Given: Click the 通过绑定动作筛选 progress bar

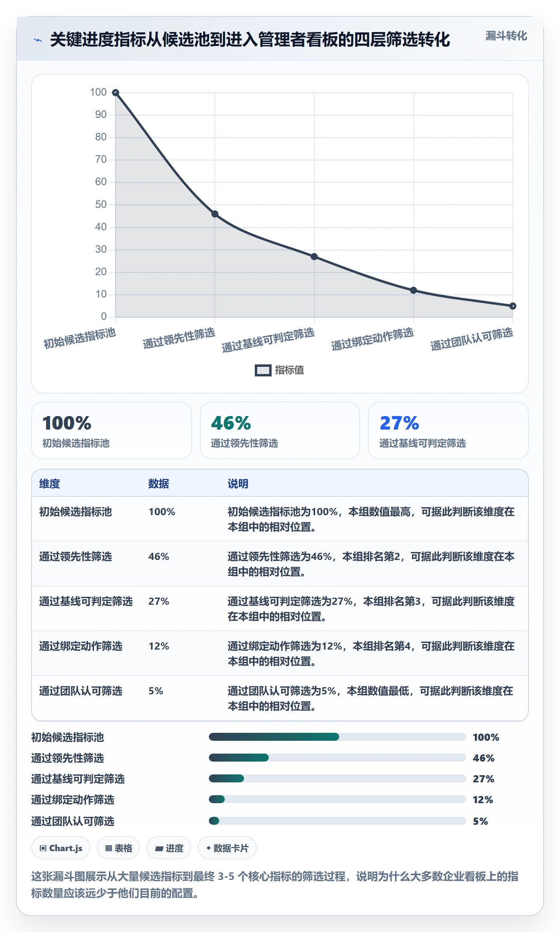Looking at the screenshot, I should [337, 799].
